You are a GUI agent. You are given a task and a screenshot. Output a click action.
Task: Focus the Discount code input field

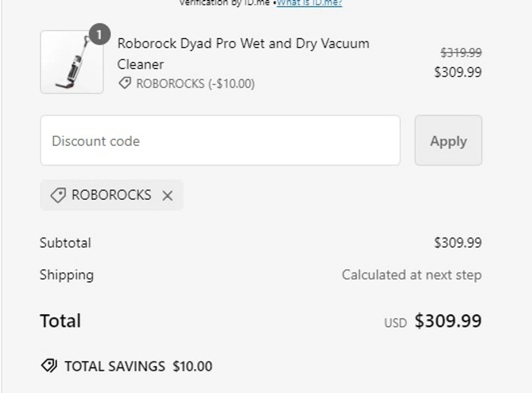tap(220, 141)
